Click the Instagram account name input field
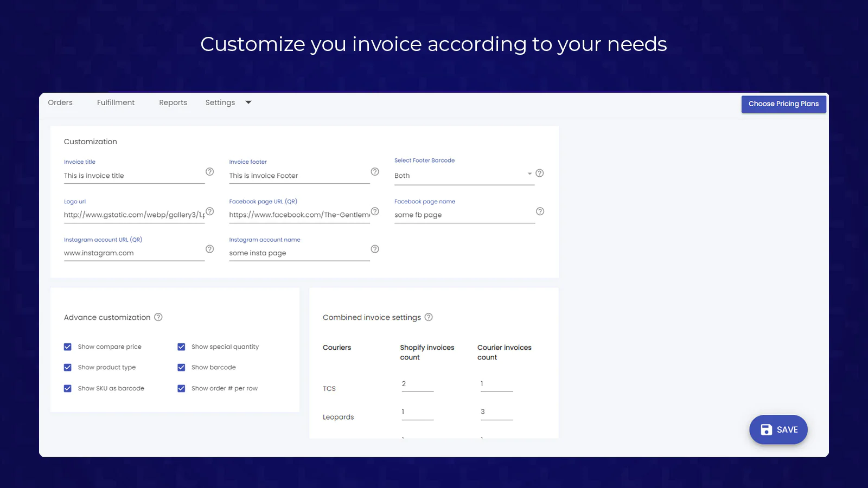The width and height of the screenshot is (868, 488). point(299,253)
